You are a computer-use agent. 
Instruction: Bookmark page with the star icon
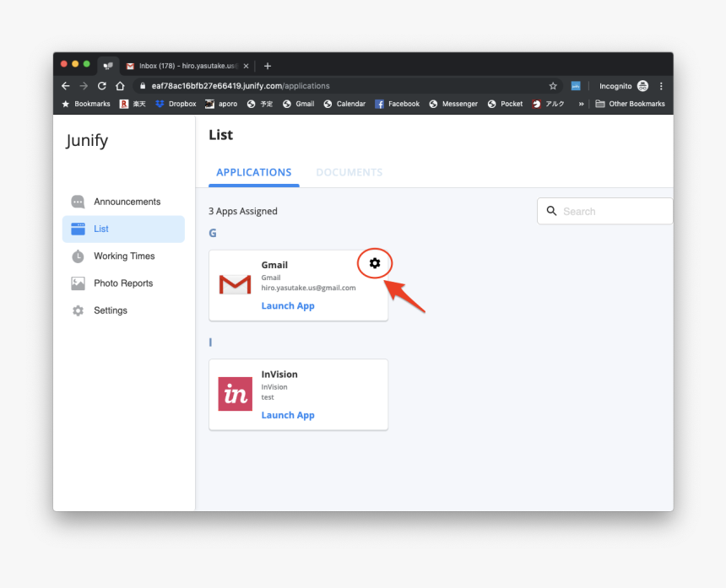[553, 86]
